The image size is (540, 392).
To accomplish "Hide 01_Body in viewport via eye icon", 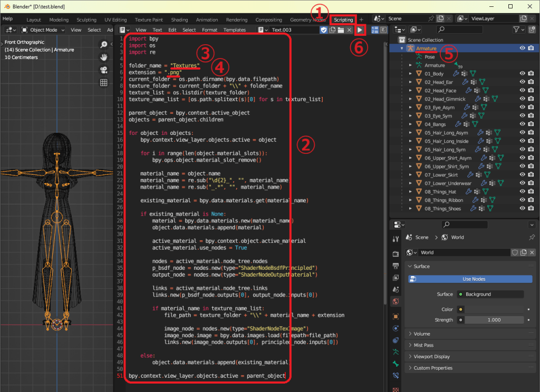I will pyautogui.click(x=523, y=74).
